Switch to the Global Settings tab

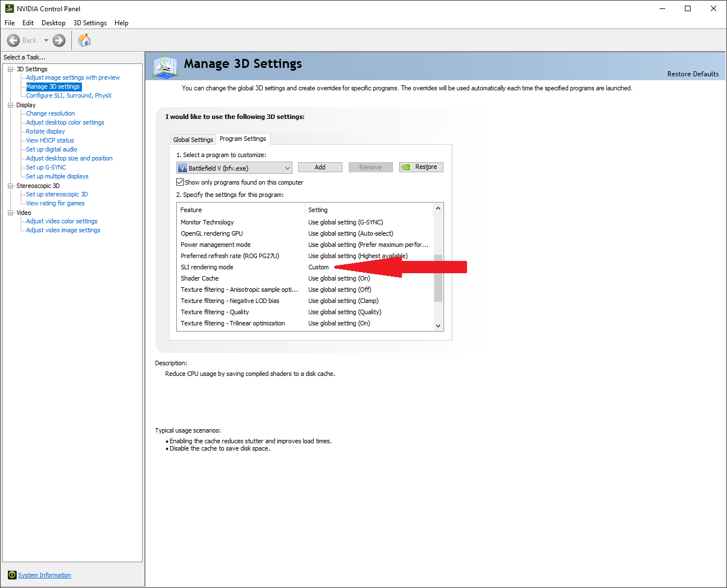click(x=193, y=140)
